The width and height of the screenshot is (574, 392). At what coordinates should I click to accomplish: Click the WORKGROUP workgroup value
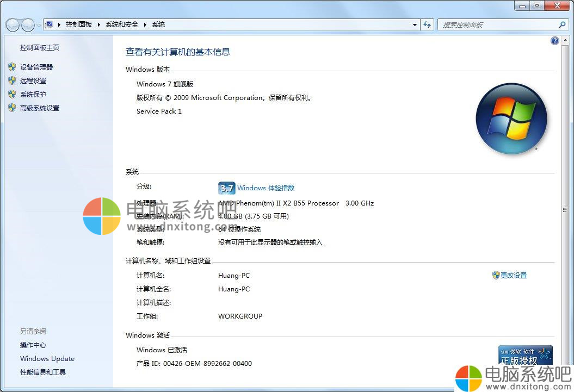tap(240, 316)
